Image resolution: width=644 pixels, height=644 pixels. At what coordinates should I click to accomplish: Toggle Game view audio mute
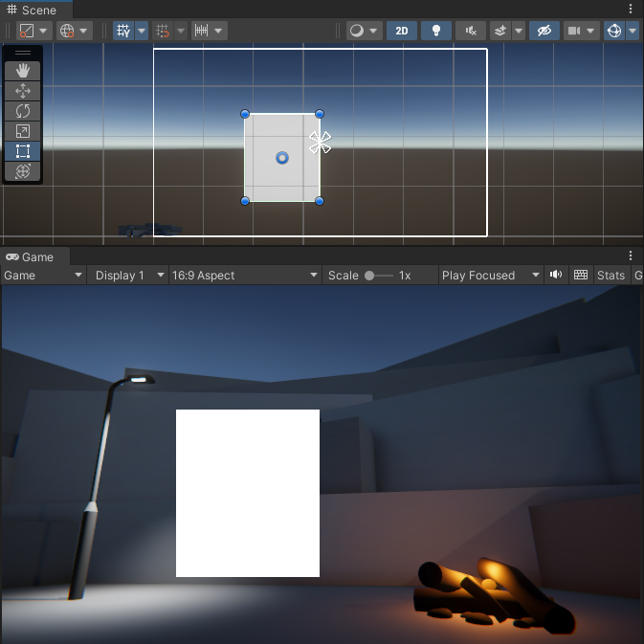[x=556, y=275]
